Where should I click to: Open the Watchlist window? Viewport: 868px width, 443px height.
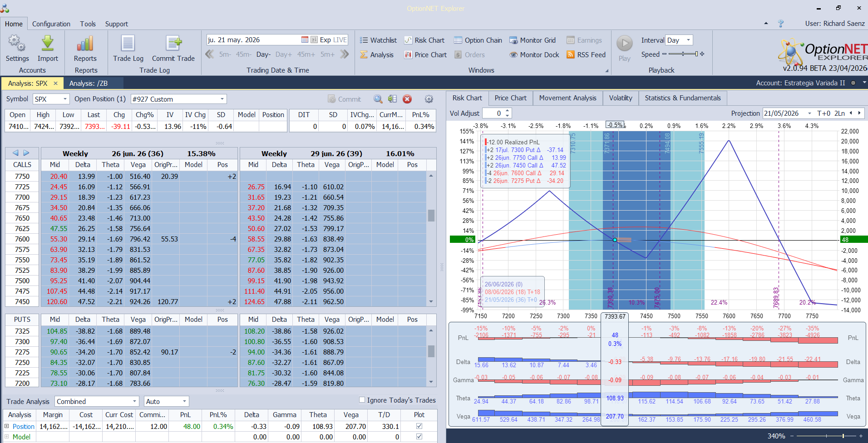click(x=378, y=40)
